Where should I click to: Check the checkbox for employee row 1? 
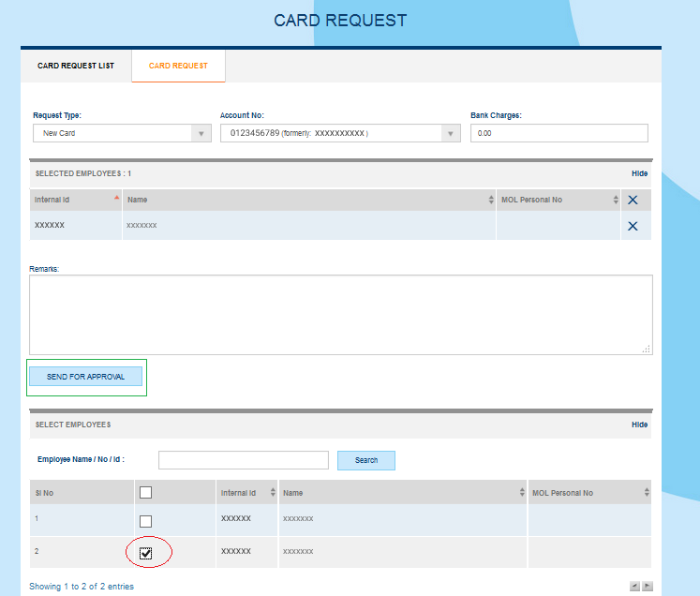pos(145,521)
